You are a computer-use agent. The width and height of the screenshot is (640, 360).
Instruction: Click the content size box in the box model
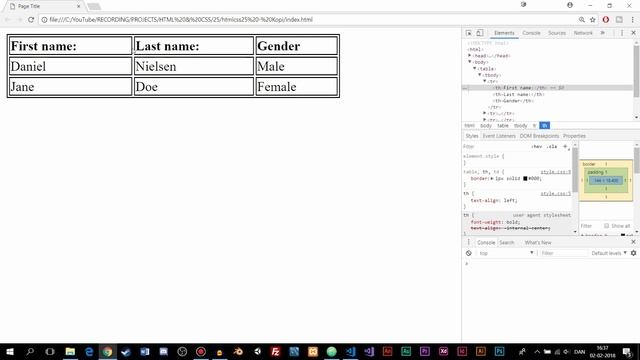606,180
